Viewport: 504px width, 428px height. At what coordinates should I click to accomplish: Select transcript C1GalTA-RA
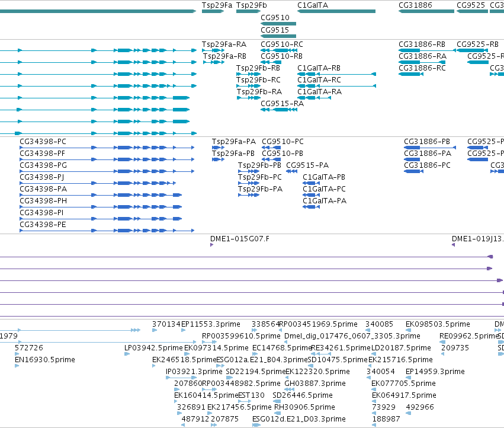pos(314,98)
